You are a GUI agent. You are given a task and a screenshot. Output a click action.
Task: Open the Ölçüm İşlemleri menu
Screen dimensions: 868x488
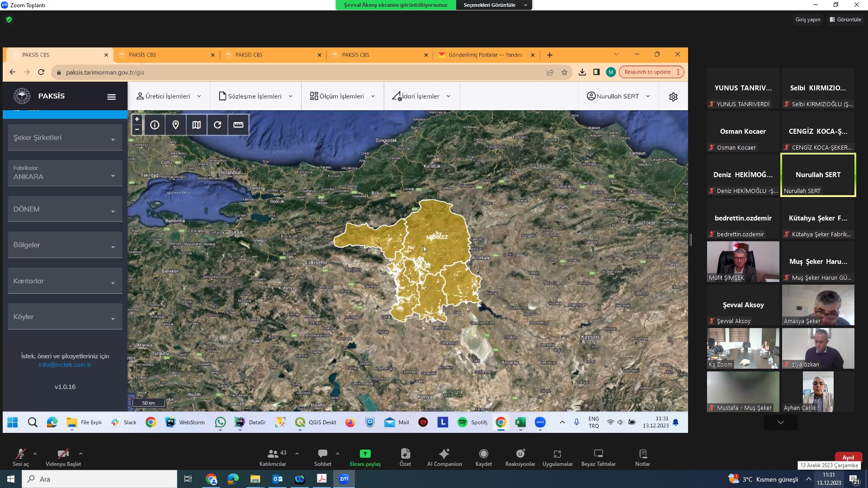[x=343, y=96]
